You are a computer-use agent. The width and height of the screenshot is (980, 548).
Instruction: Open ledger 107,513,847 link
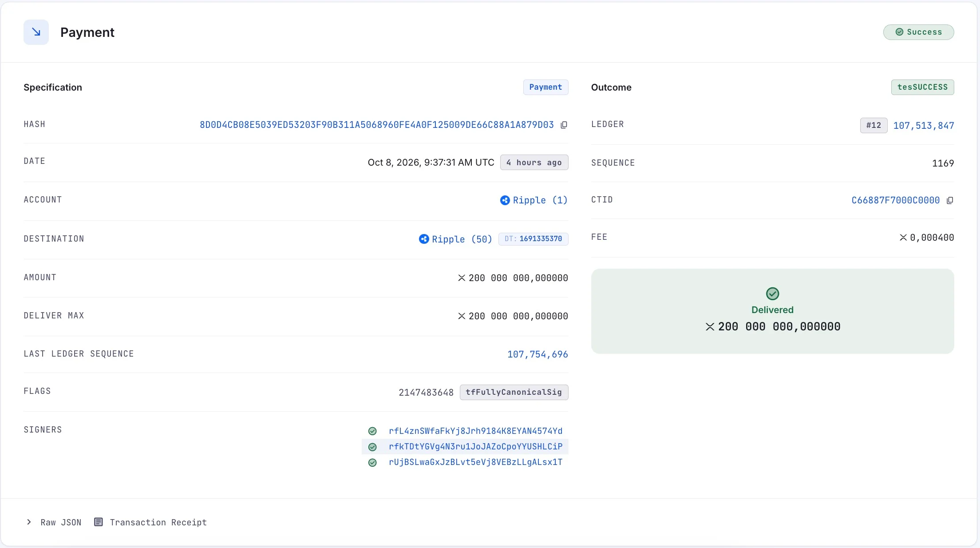pos(924,126)
